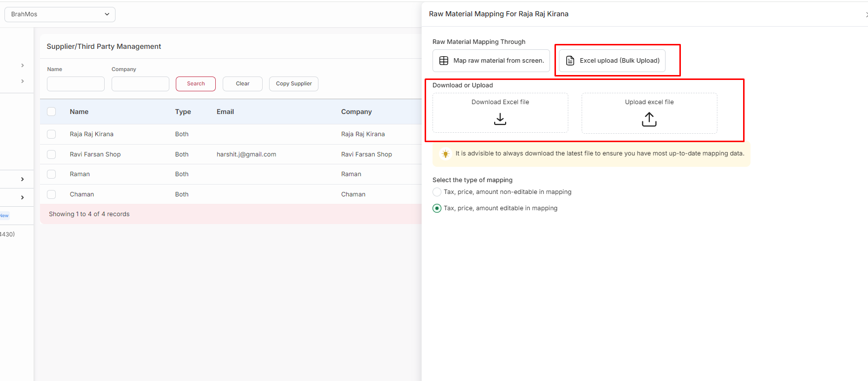Click the Name column header
868x381 pixels.
(79, 112)
